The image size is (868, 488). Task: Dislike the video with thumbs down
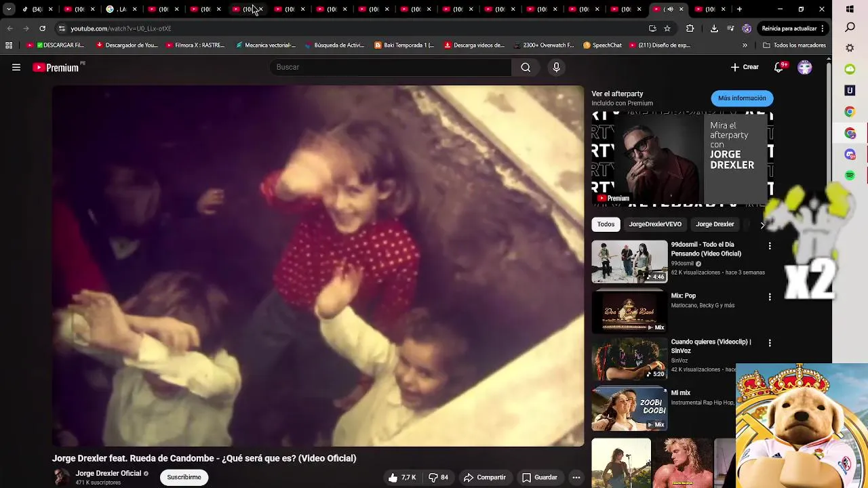click(439, 477)
